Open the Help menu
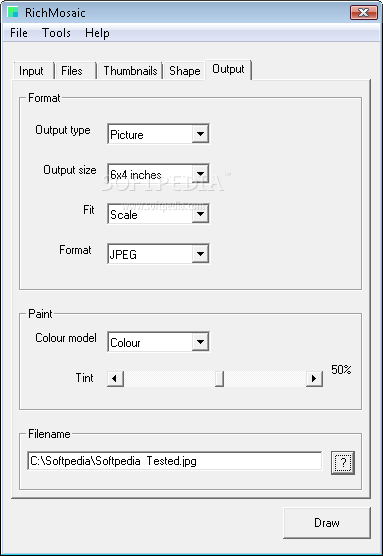Viewport: 383px width, 556px height. tap(97, 33)
